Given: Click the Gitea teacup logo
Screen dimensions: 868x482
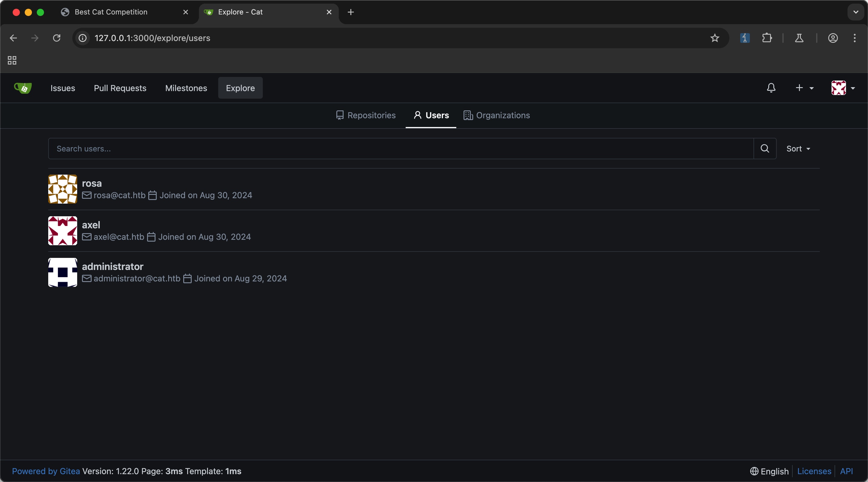Looking at the screenshot, I should pos(23,88).
